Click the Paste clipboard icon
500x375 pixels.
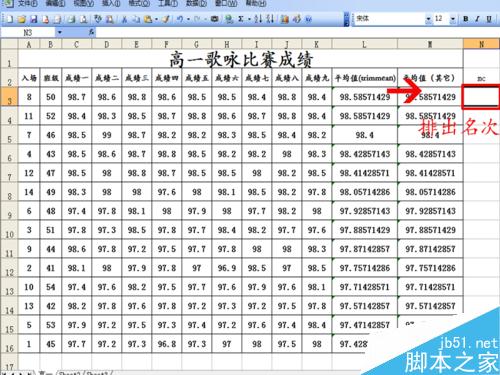click(x=148, y=19)
